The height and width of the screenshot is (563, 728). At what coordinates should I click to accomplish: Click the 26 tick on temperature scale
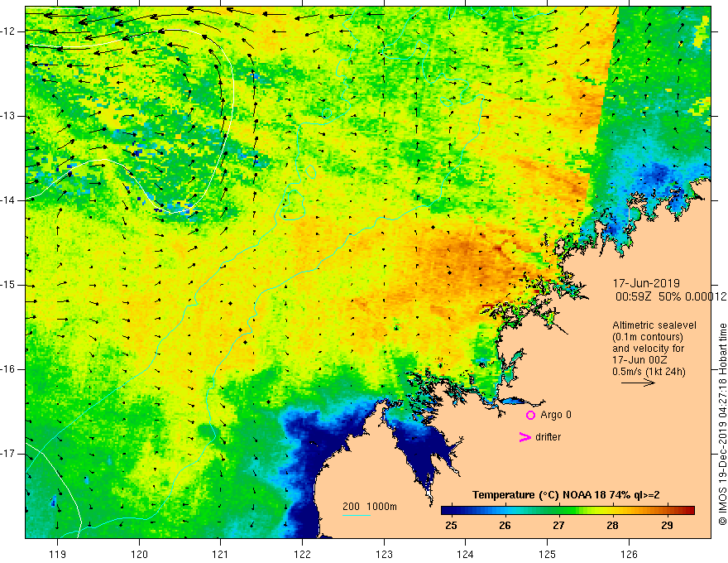click(x=505, y=526)
